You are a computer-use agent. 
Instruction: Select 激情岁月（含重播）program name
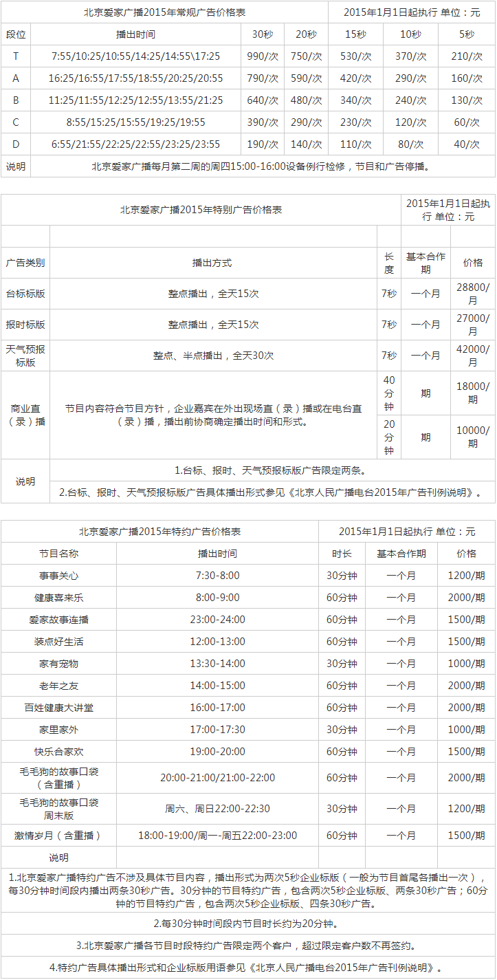[x=59, y=835]
